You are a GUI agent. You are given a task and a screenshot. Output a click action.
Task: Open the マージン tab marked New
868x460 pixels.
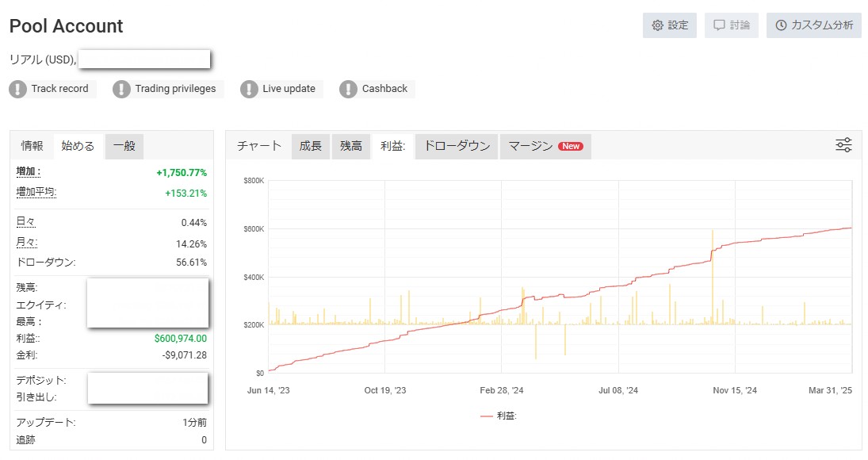pos(545,146)
